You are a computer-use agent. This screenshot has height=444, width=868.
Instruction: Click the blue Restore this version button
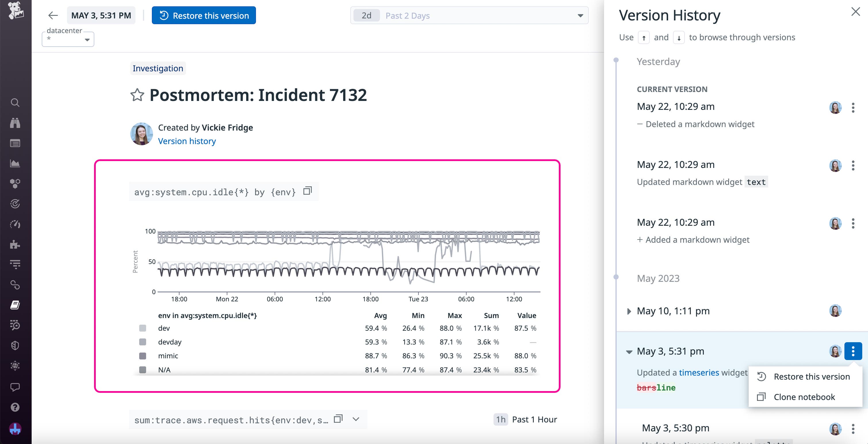point(204,16)
